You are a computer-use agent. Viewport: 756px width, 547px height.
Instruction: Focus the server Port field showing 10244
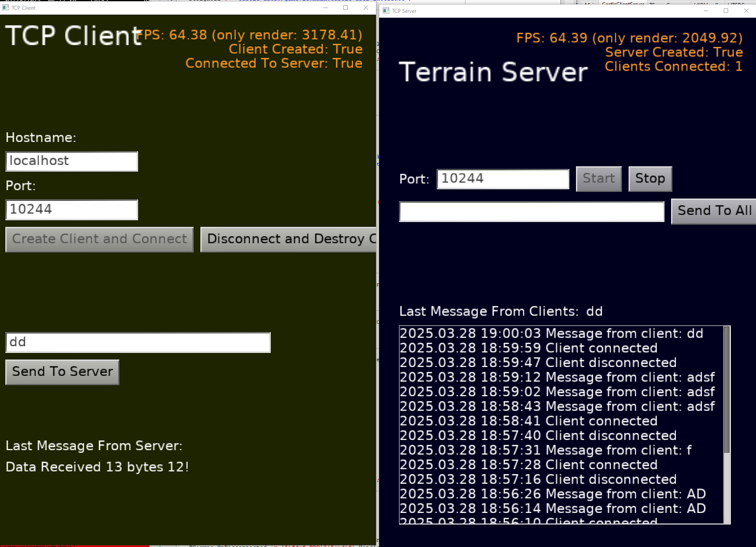click(x=503, y=179)
